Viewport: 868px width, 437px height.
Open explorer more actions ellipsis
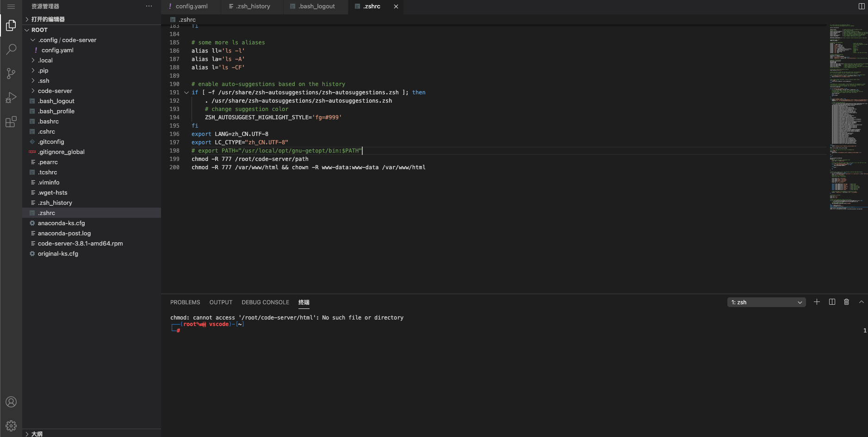pyautogui.click(x=149, y=6)
